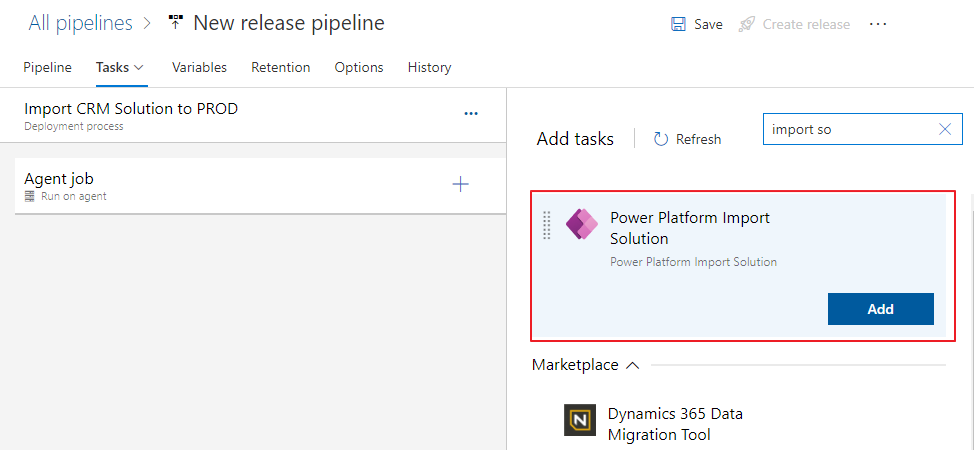
Task: Click the Create release button label
Action: pos(806,24)
